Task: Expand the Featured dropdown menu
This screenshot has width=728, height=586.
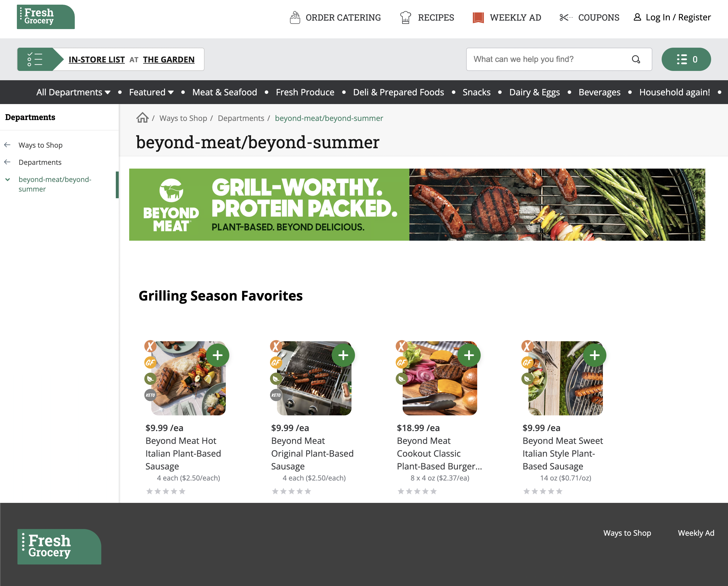Action: 152,92
